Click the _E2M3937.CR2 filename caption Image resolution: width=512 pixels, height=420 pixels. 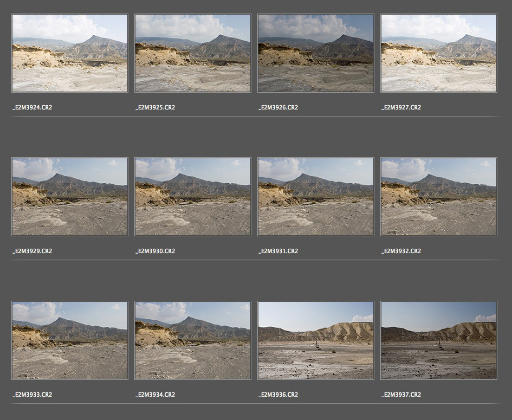point(401,395)
